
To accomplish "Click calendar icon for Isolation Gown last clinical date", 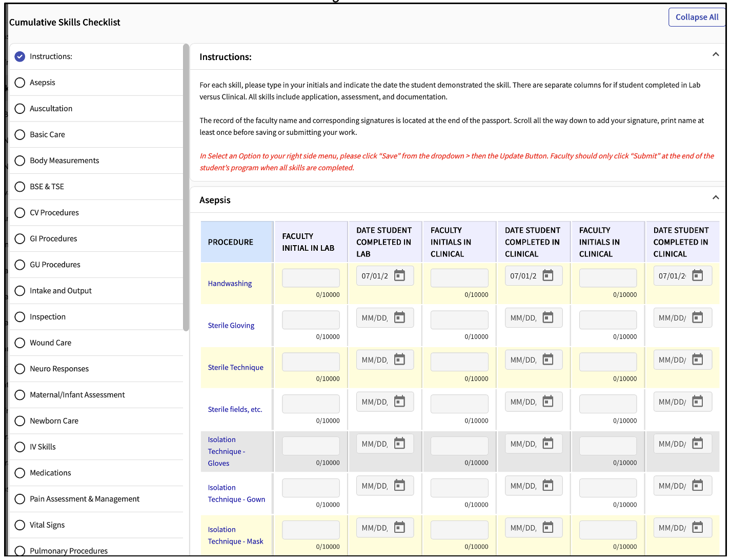I will click(697, 486).
